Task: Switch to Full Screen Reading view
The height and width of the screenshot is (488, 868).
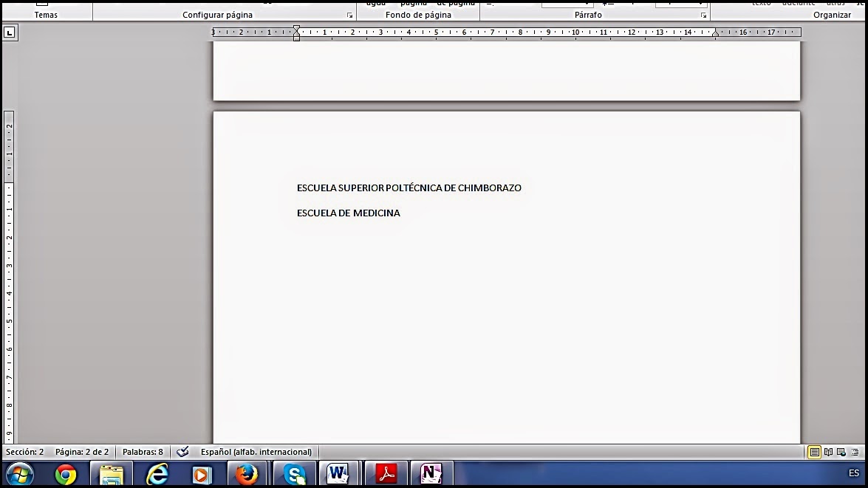Action: coord(828,452)
